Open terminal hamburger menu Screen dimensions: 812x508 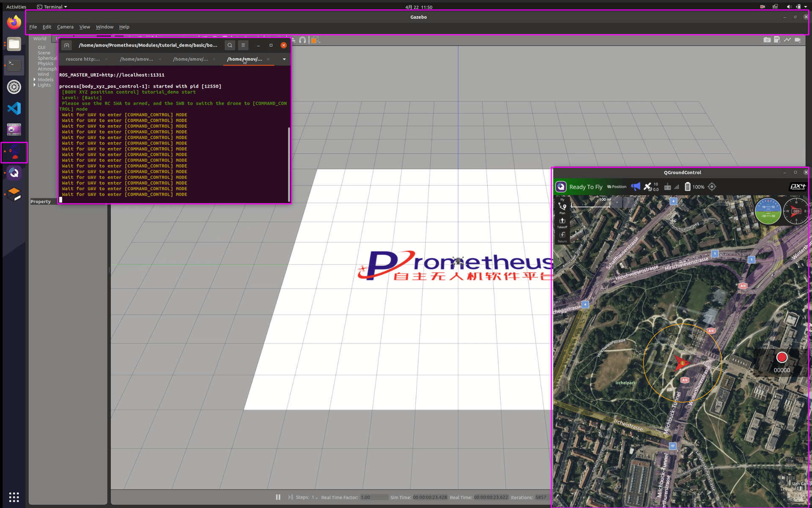[x=243, y=45]
